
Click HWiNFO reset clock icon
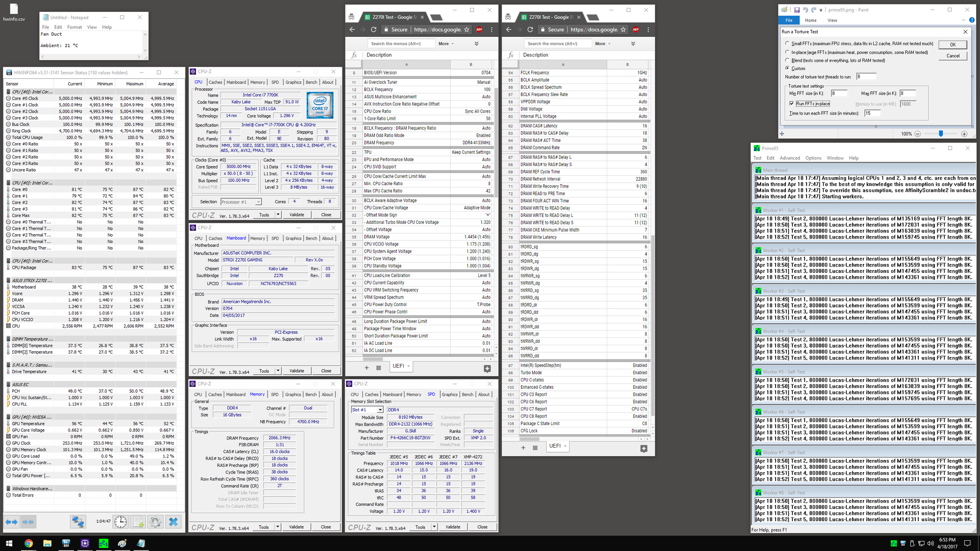(121, 522)
